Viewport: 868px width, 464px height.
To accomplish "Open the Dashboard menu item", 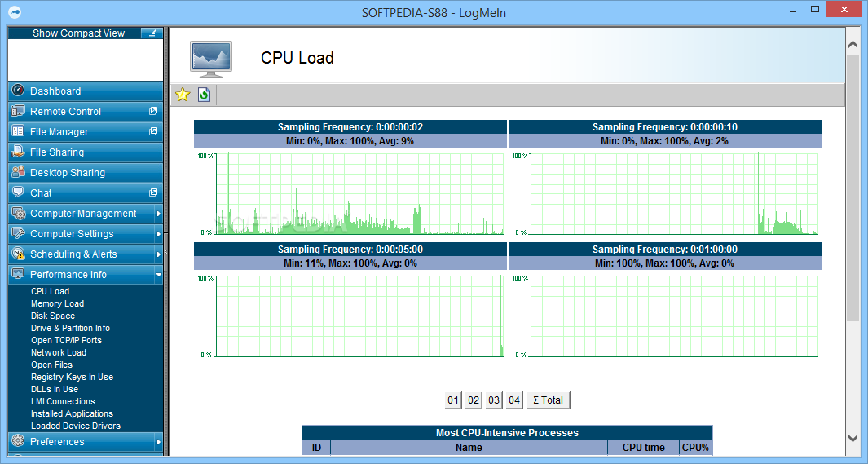I will 86,91.
